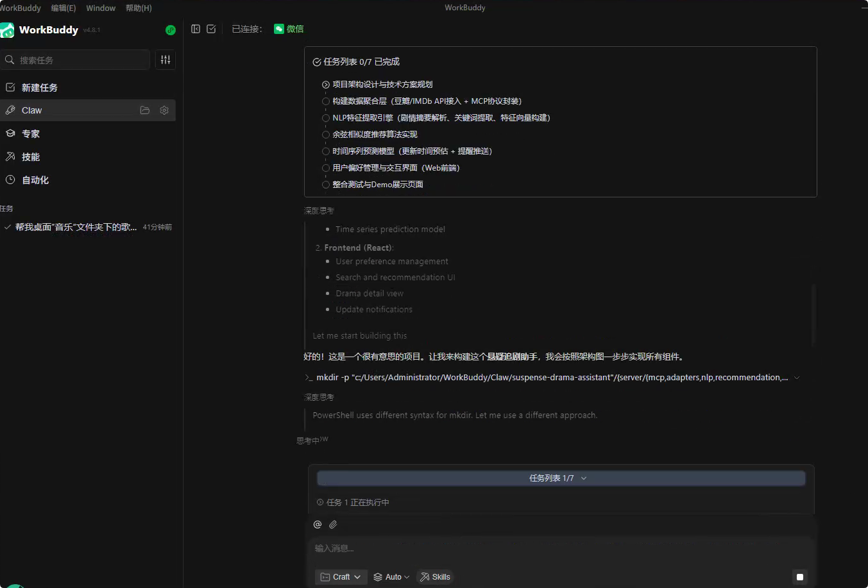Select 新建任务 in sidebar
This screenshot has width=868, height=588.
[88, 87]
